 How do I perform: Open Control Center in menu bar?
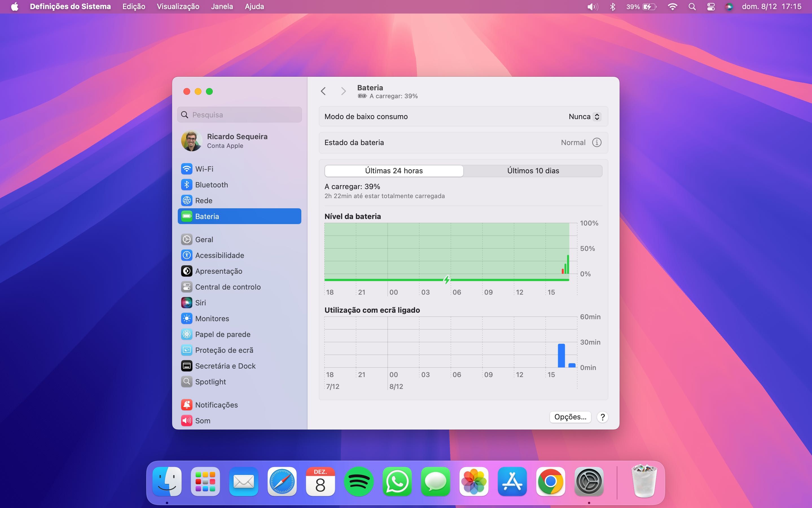coord(711,6)
